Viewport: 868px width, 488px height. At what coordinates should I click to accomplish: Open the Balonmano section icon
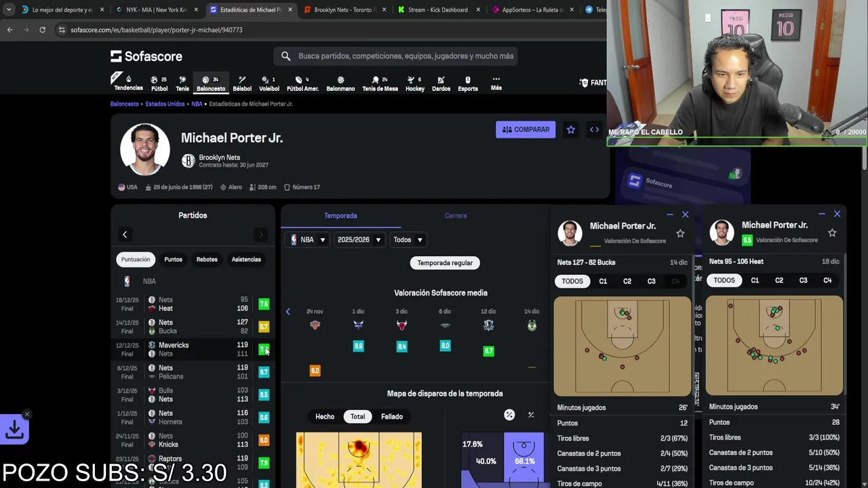point(340,83)
